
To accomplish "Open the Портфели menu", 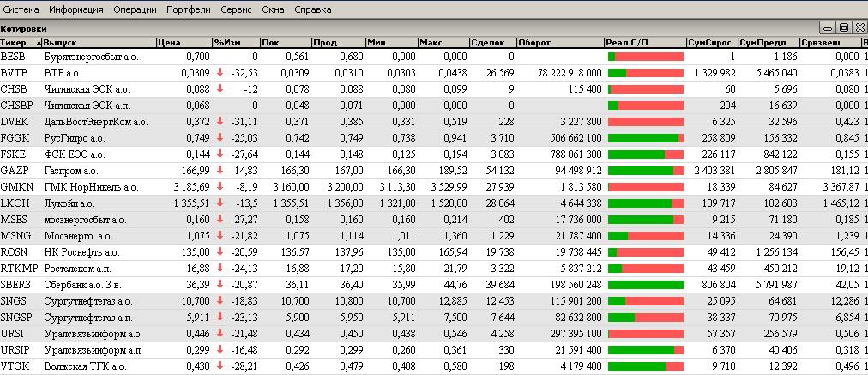I will [188, 9].
